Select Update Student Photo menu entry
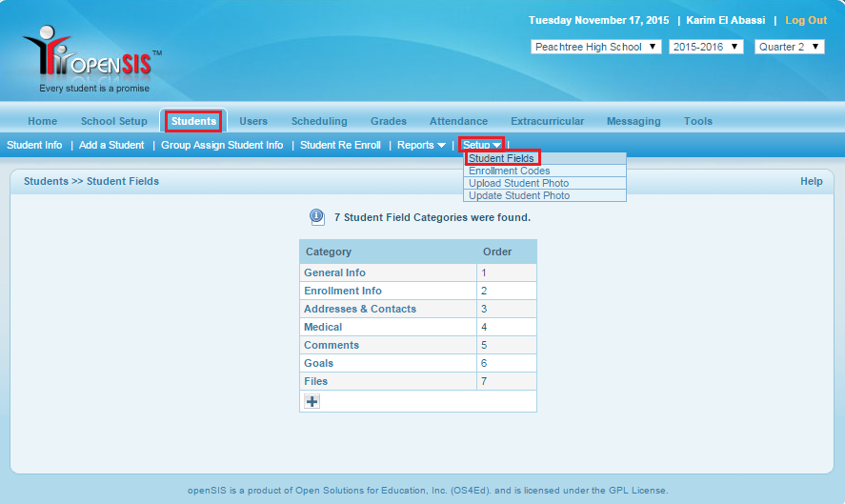 [519, 195]
